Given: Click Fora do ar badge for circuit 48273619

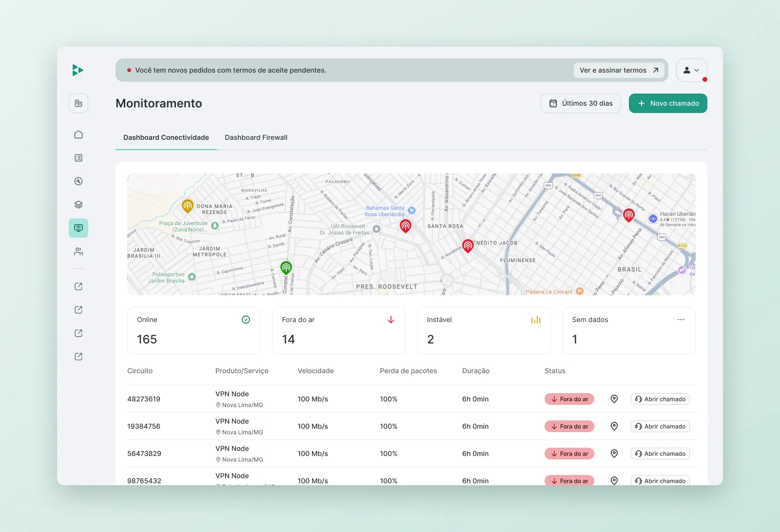Looking at the screenshot, I should pyautogui.click(x=569, y=399).
